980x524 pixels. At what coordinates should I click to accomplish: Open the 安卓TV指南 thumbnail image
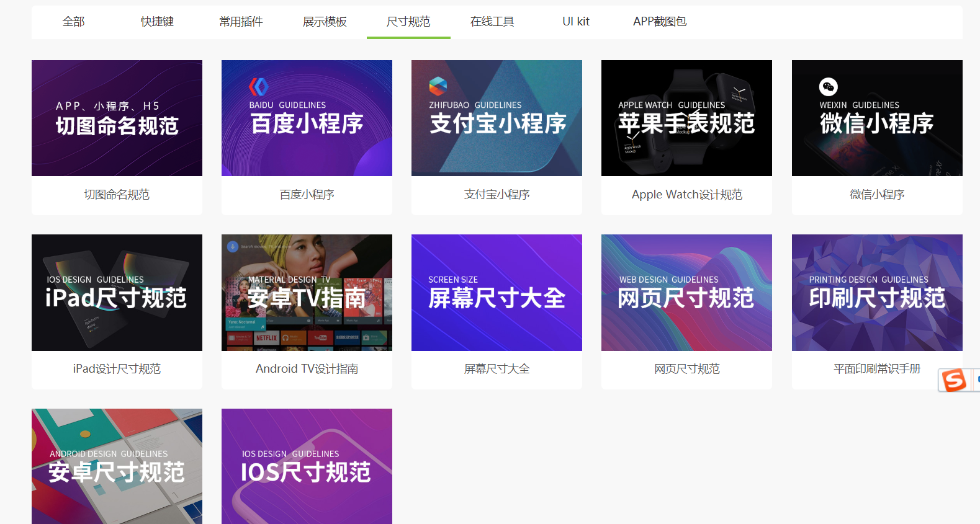(x=307, y=293)
